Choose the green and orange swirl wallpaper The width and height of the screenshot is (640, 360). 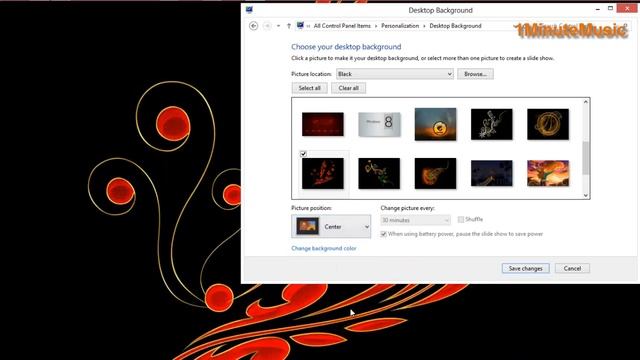(x=379, y=173)
